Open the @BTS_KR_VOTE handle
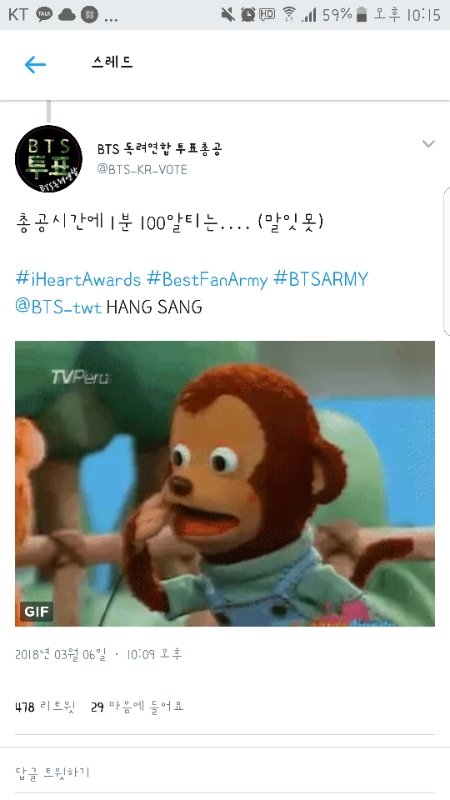 coord(142,169)
